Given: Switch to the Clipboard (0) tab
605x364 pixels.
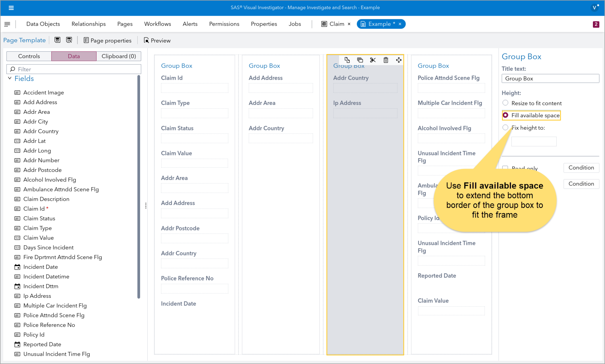Looking at the screenshot, I should (118, 56).
